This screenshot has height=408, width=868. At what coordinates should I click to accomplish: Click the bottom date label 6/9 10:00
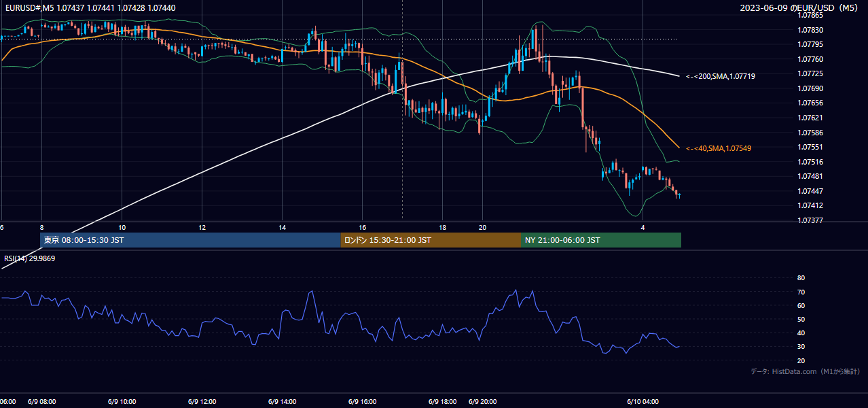[x=122, y=402]
